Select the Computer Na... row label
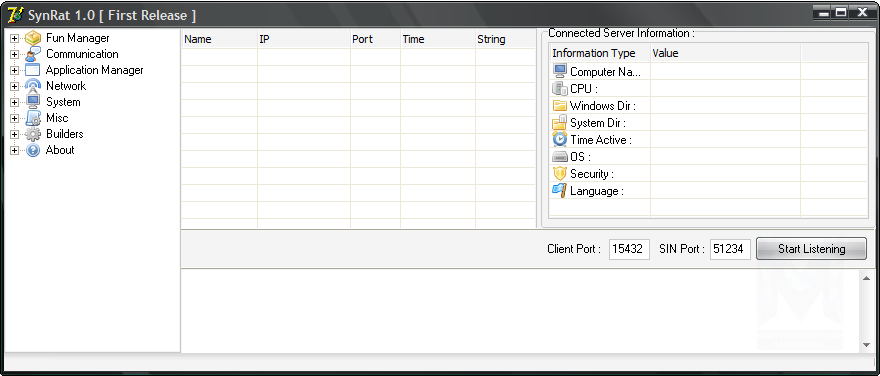Screen dimensions: 880x376 [x=605, y=72]
